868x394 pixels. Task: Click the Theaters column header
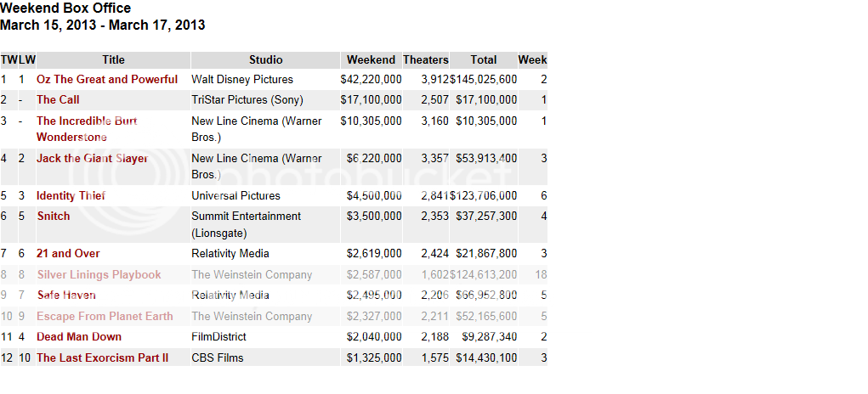click(425, 60)
